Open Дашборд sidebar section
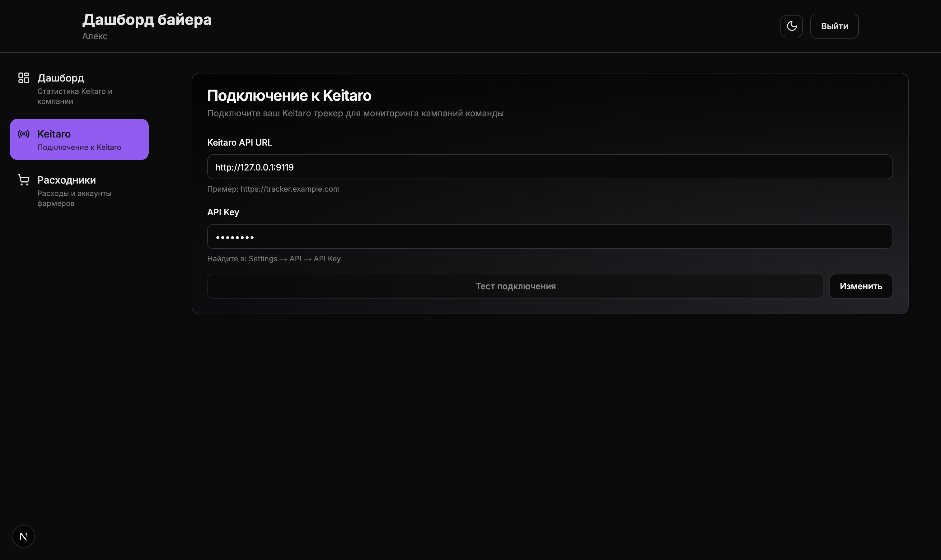The width and height of the screenshot is (941, 560). pyautogui.click(x=79, y=89)
